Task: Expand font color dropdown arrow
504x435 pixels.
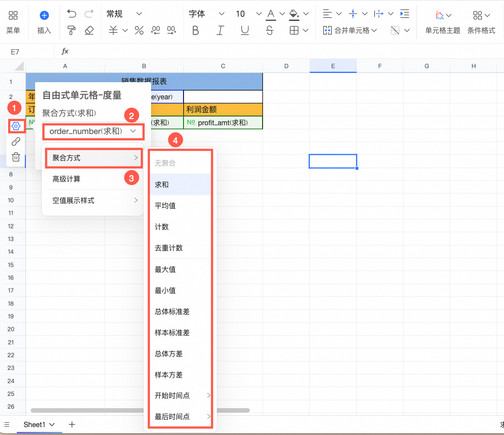Action: (282, 14)
